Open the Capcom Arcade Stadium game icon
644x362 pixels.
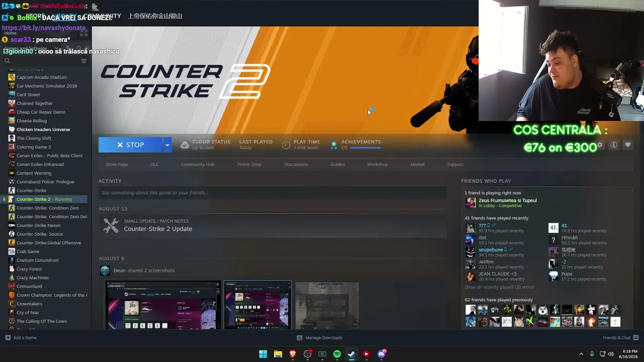click(x=12, y=77)
